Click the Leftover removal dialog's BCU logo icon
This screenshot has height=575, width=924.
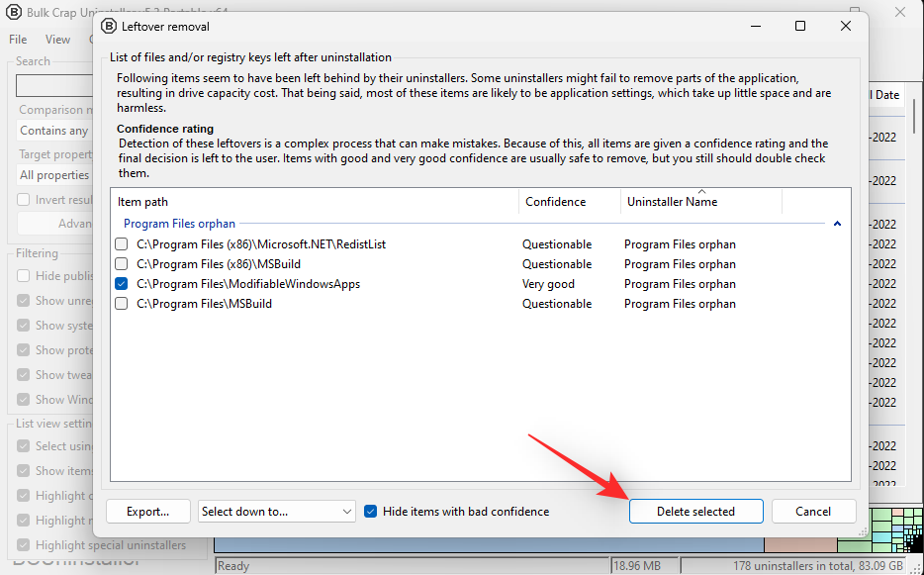coord(110,26)
